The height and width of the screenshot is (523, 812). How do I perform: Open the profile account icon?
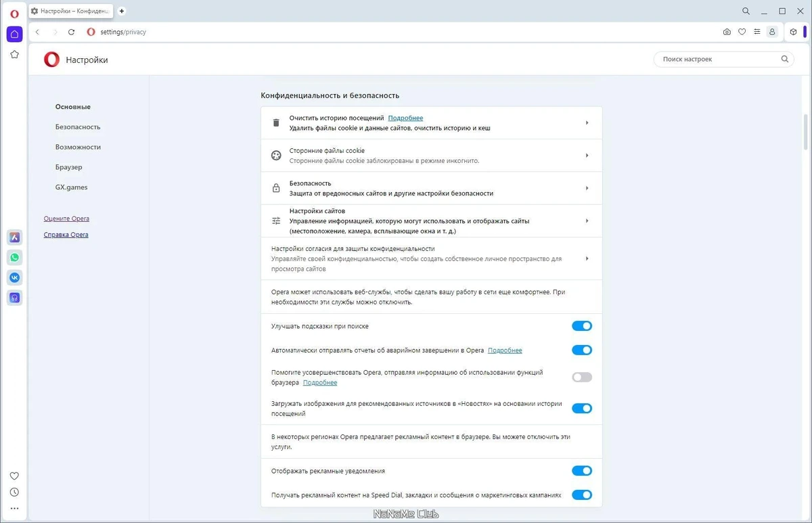click(771, 32)
